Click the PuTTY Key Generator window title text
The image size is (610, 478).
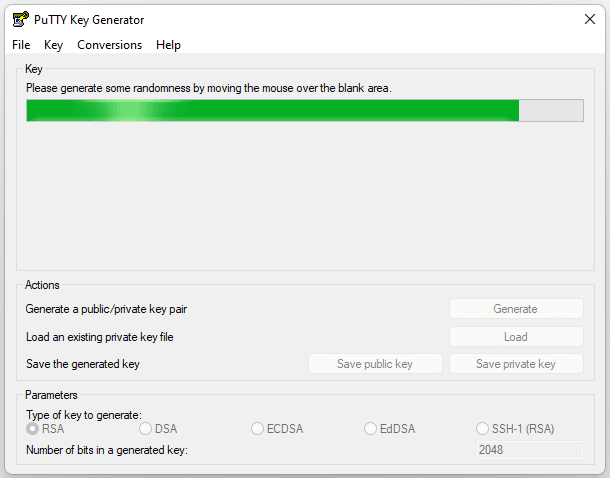[89, 20]
